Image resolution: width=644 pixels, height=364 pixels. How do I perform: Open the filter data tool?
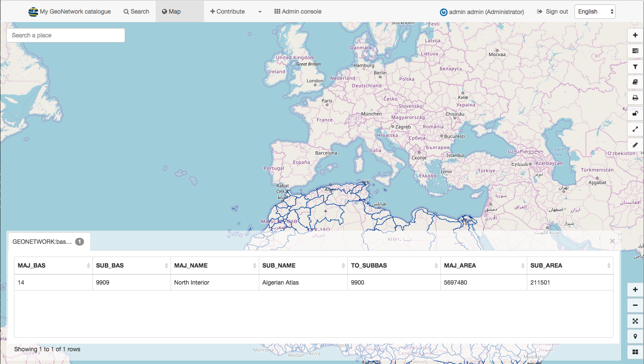pyautogui.click(x=635, y=67)
